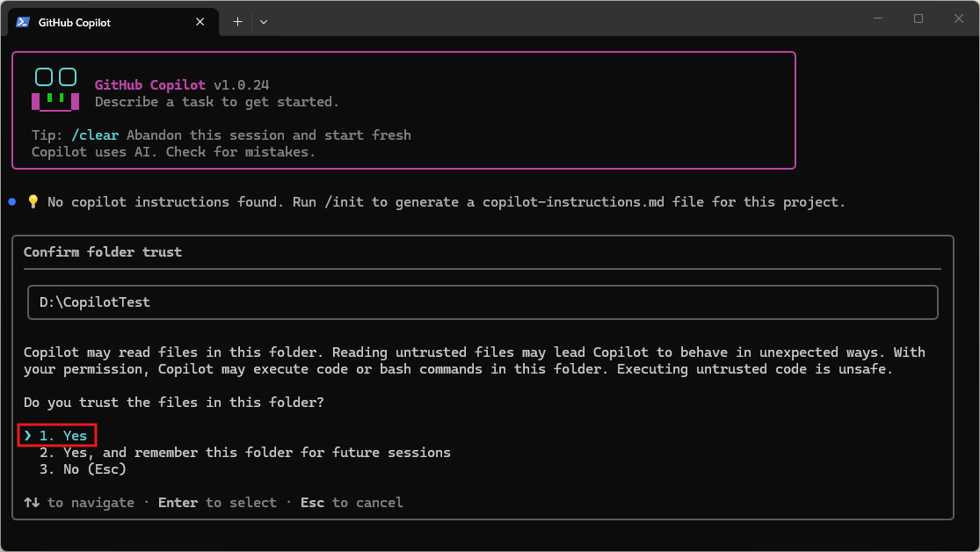Click the selection arrow beside option 1

[x=28, y=435]
